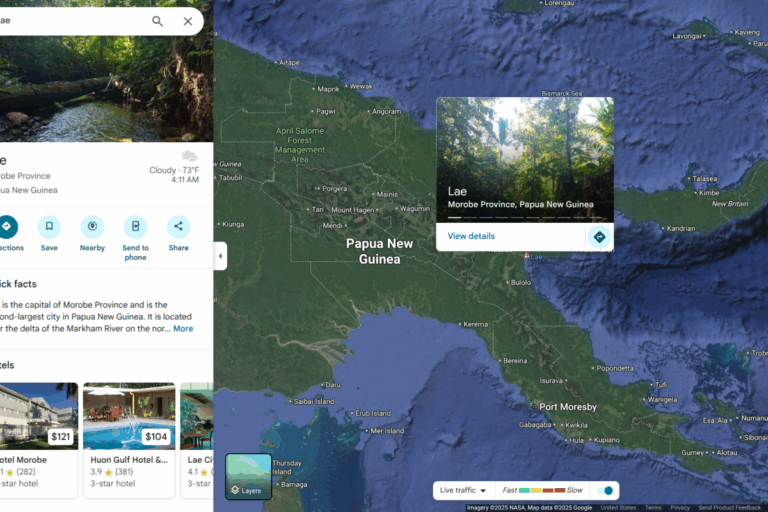Select the $104 price tag
Image resolution: width=768 pixels, height=512 pixels.
[156, 437]
